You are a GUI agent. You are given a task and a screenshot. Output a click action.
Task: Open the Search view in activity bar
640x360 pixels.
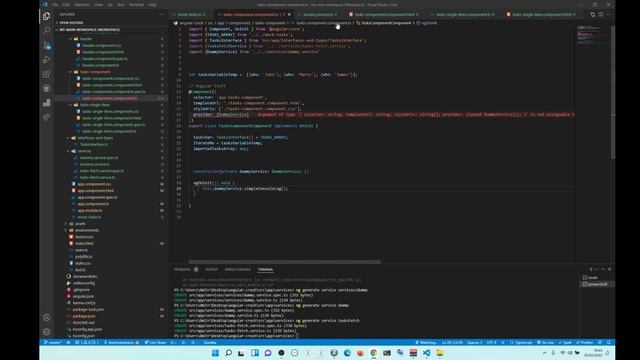[47, 31]
